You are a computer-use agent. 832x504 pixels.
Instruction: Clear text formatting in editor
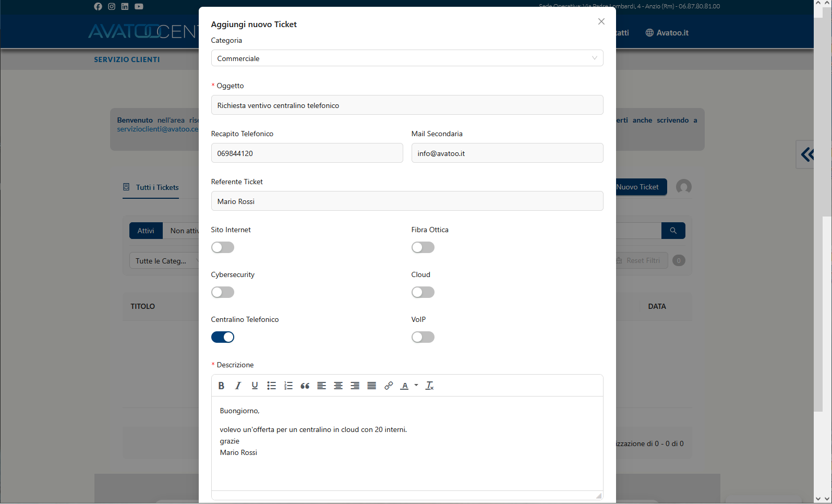click(429, 386)
